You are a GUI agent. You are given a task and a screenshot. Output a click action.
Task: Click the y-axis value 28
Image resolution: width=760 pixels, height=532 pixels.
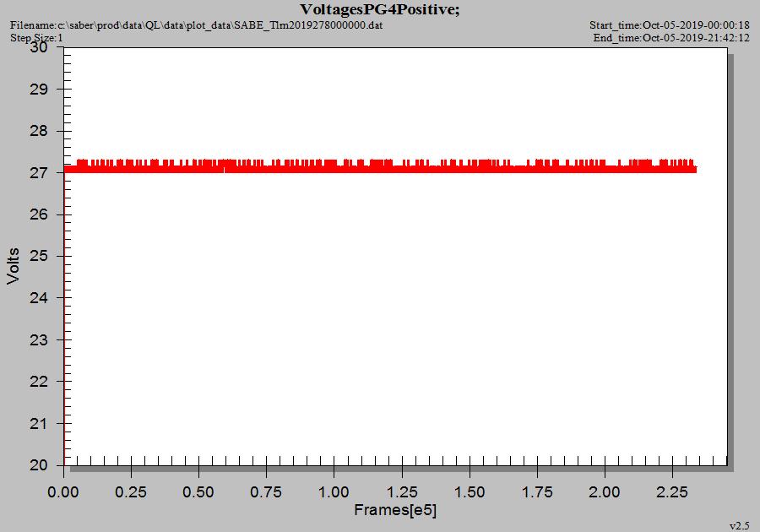click(39, 131)
